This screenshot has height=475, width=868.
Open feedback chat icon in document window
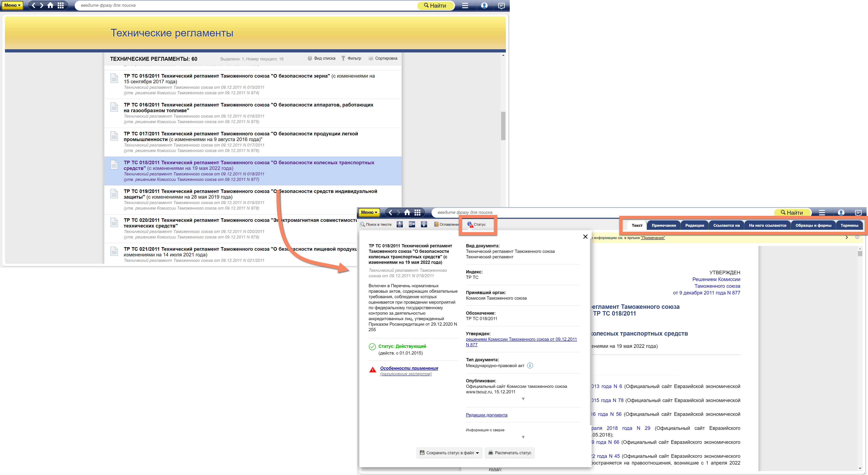tap(858, 213)
